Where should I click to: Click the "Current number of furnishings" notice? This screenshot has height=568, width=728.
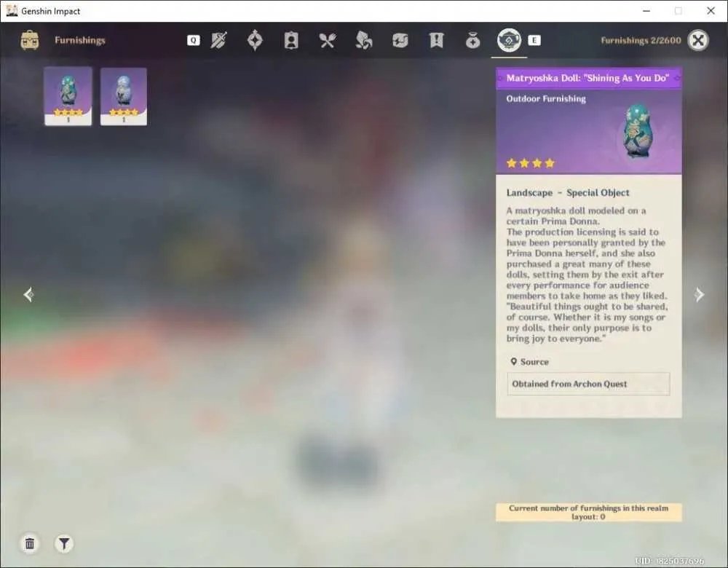pyautogui.click(x=589, y=512)
